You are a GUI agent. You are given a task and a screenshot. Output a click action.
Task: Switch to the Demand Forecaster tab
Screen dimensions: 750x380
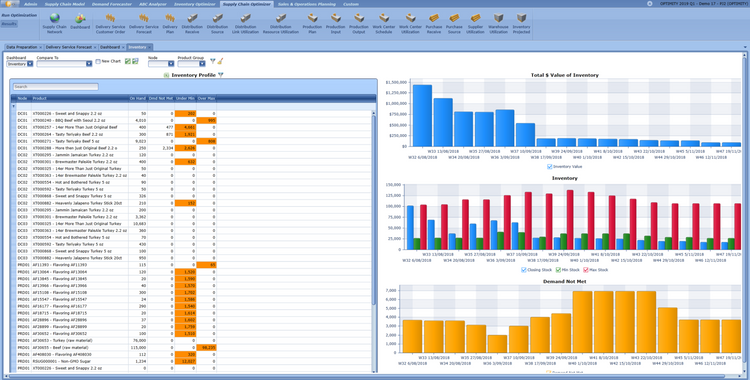coord(112,4)
